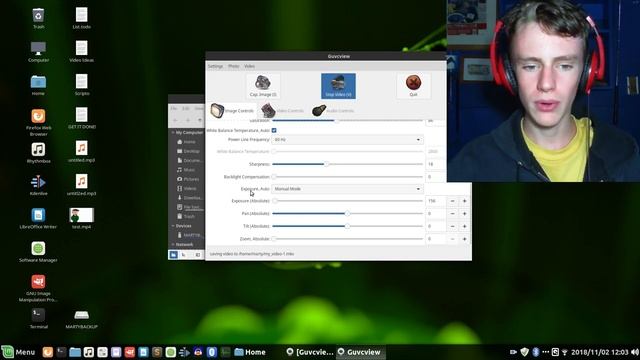Open the Video Controls tab
Image resolution: width=640 pixels, height=360 pixels.
(282, 111)
